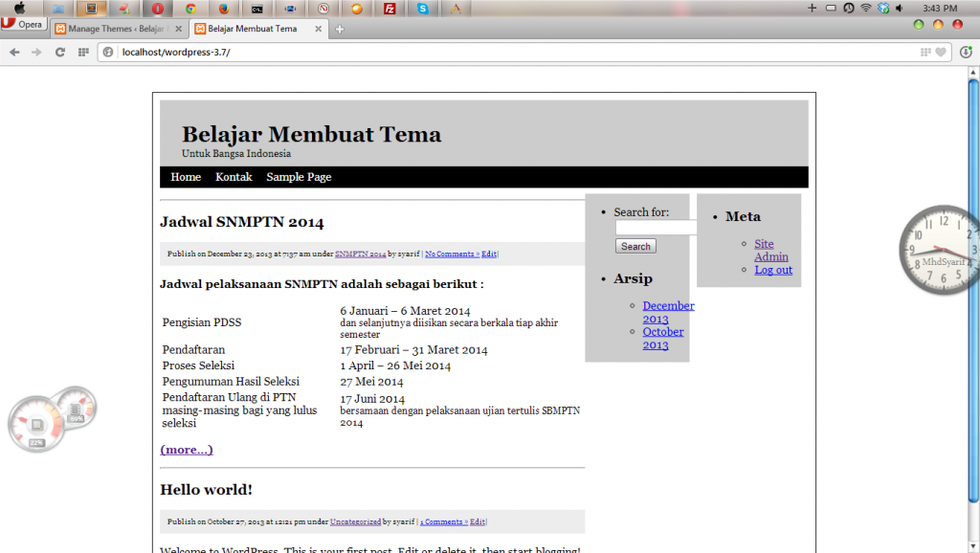Click the site badge icon in the address bar
This screenshot has height=553, width=980.
(x=106, y=51)
